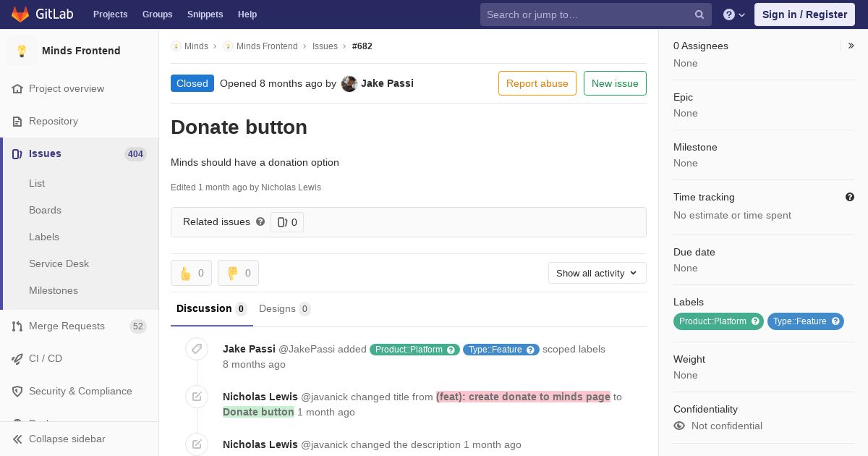
Task: Go to Boards under Issues
Action: [45, 210]
